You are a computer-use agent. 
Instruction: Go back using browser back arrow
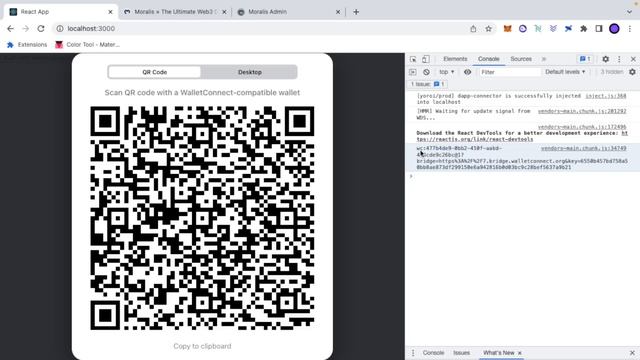[x=11, y=29]
